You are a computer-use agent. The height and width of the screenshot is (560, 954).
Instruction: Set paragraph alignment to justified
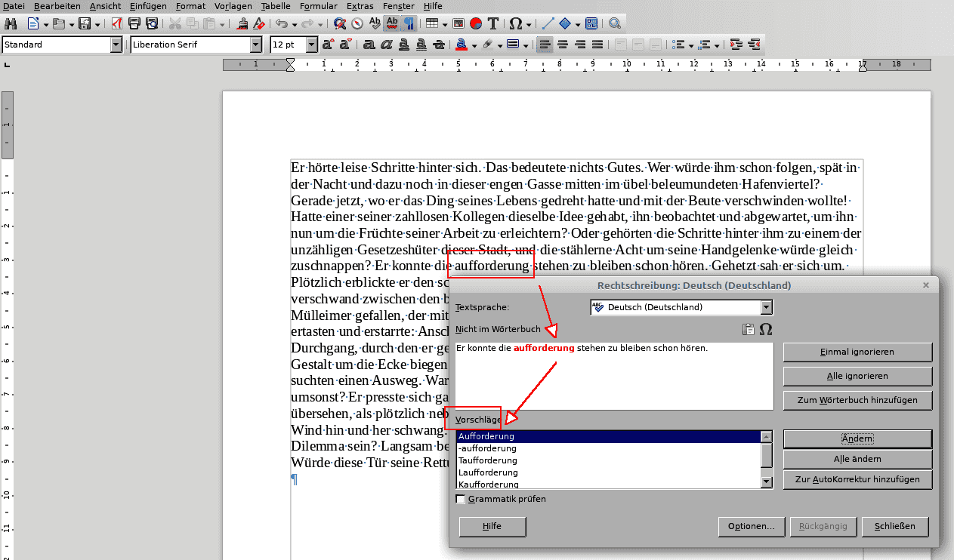597,45
